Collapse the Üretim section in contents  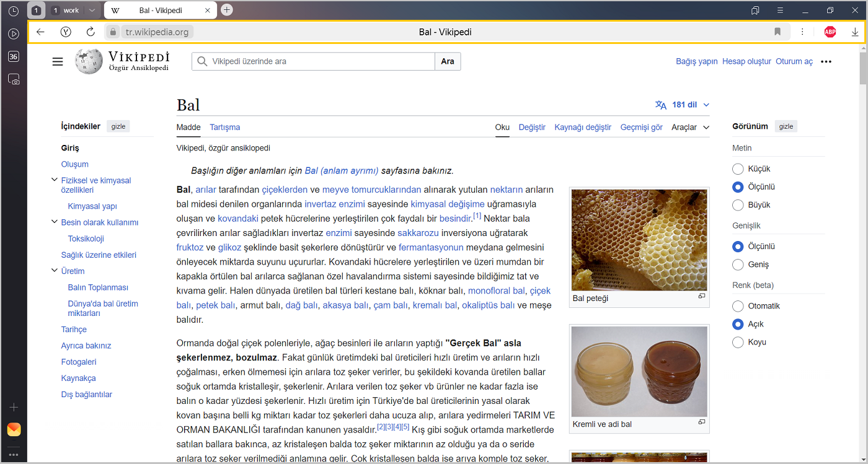(54, 271)
